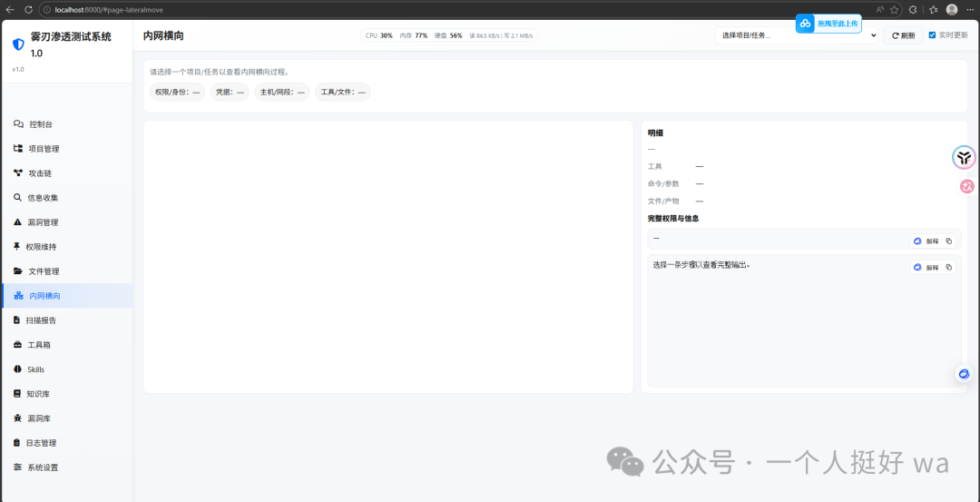Click the disk read/write speed text

pos(501,35)
